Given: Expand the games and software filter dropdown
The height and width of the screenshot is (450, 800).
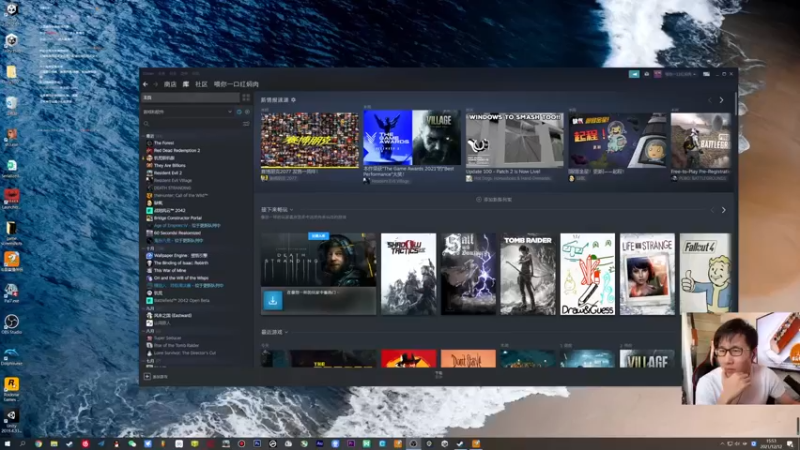Looking at the screenshot, I should 187,112.
